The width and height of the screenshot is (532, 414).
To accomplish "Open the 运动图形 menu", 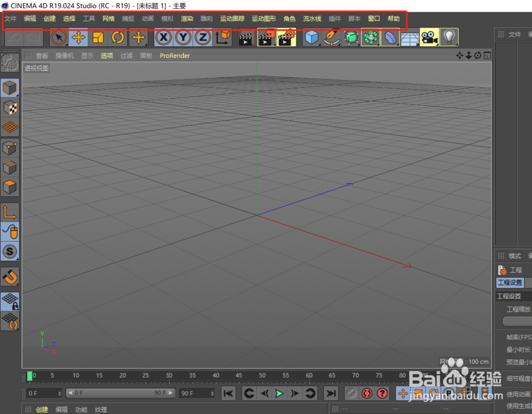I will pos(264,19).
